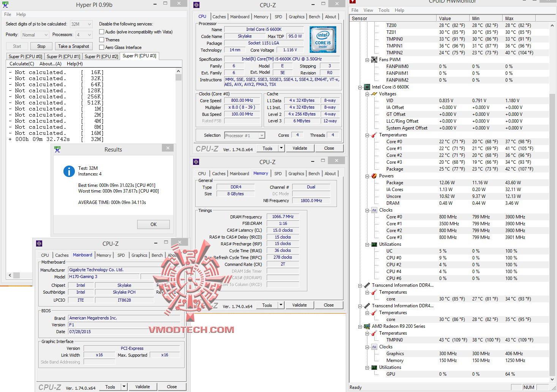
Task: Open the Tools dropdown arrow in CPU-Z Mainboard window
Action: (x=124, y=387)
